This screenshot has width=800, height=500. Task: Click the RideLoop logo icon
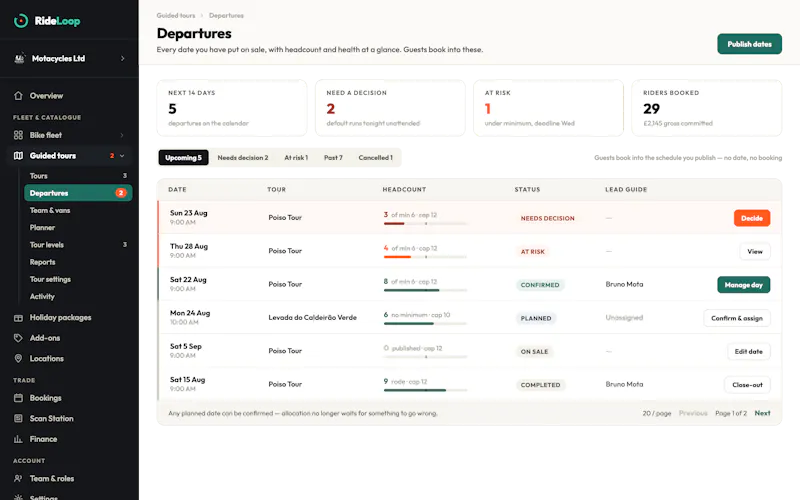(x=21, y=21)
